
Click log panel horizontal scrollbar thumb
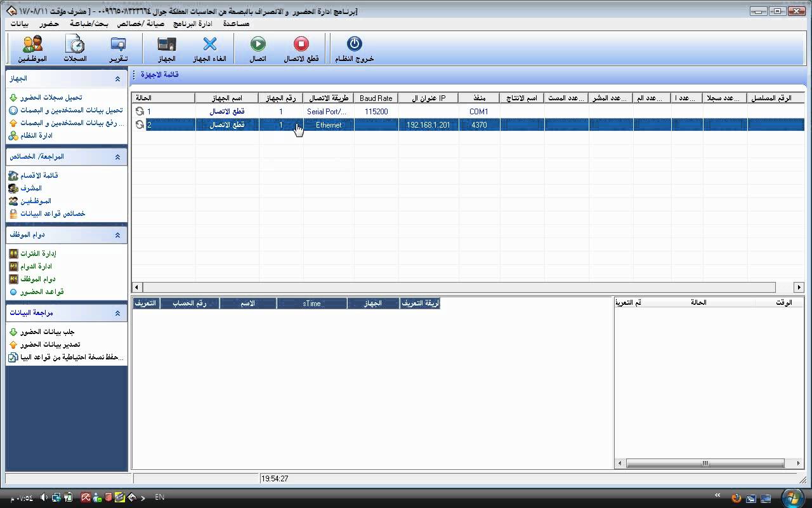[705, 464]
